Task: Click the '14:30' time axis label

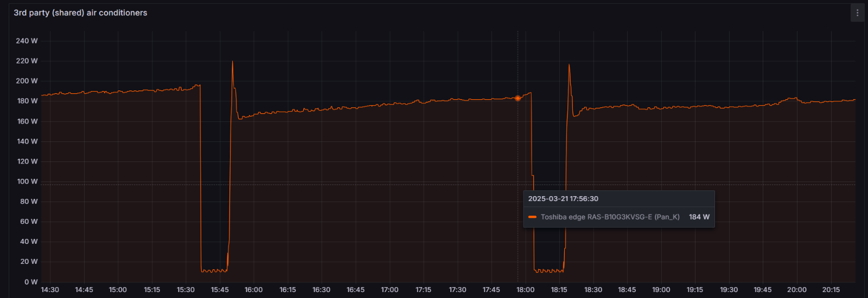Action: point(50,290)
